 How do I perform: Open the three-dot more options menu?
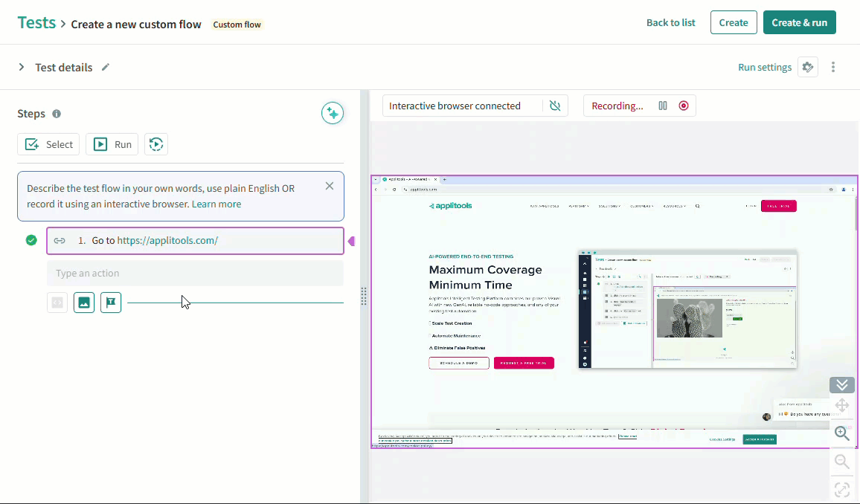coord(833,67)
